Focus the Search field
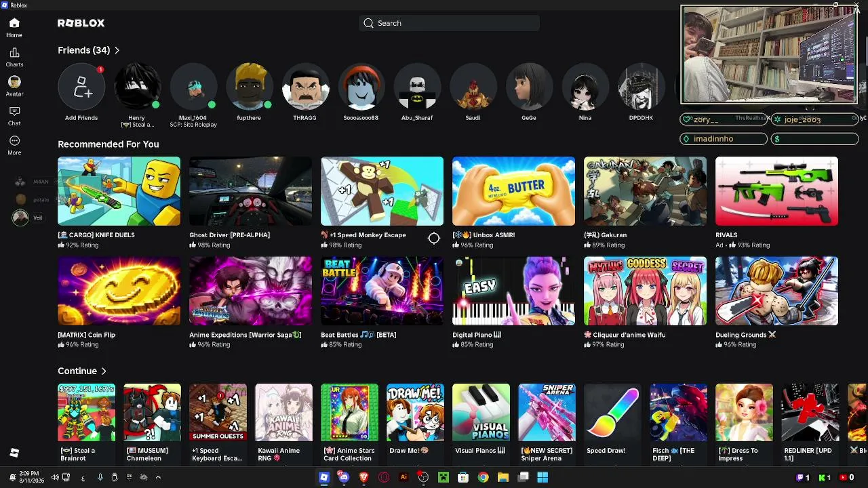This screenshot has height=488, width=868. click(x=449, y=23)
